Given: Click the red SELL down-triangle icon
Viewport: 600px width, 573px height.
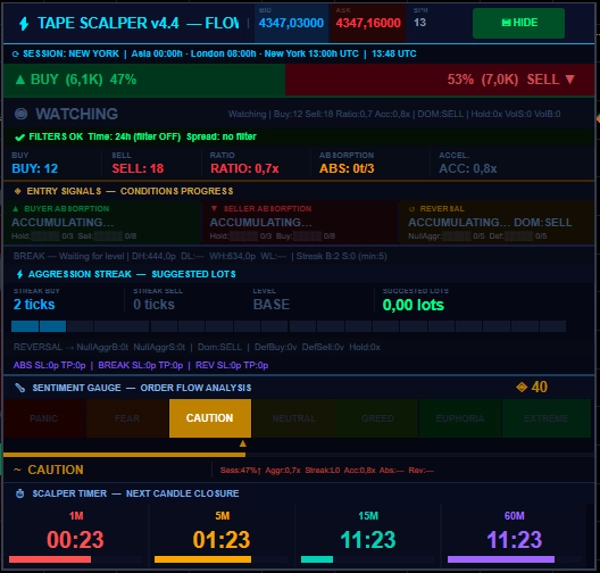Looking at the screenshot, I should pos(570,79).
